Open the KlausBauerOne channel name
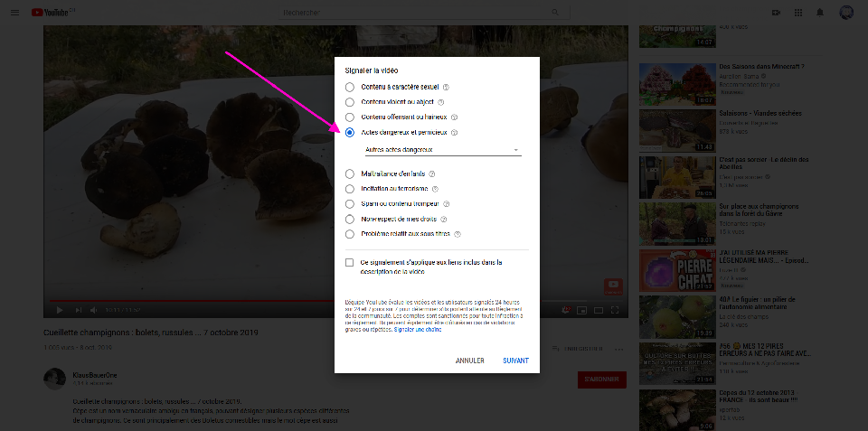Screen dimensions: 868x431 point(95,375)
